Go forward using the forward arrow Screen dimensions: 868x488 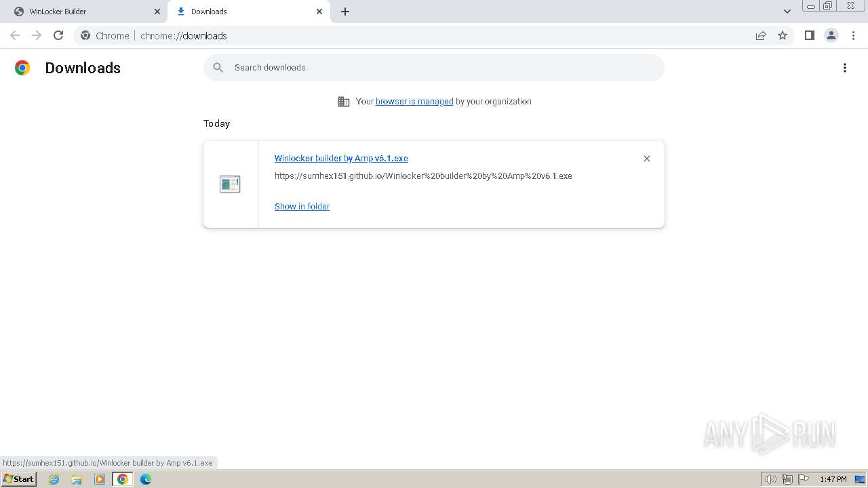37,35
